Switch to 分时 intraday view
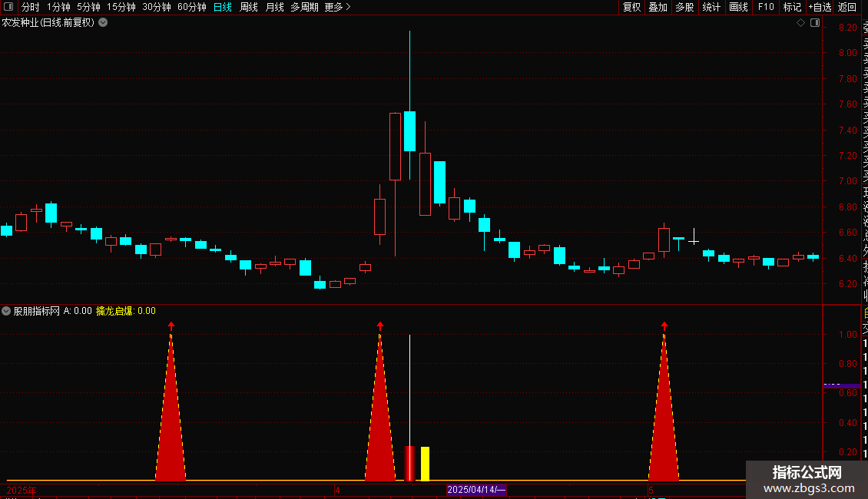Viewport: 868px width, 499px height. [x=31, y=7]
